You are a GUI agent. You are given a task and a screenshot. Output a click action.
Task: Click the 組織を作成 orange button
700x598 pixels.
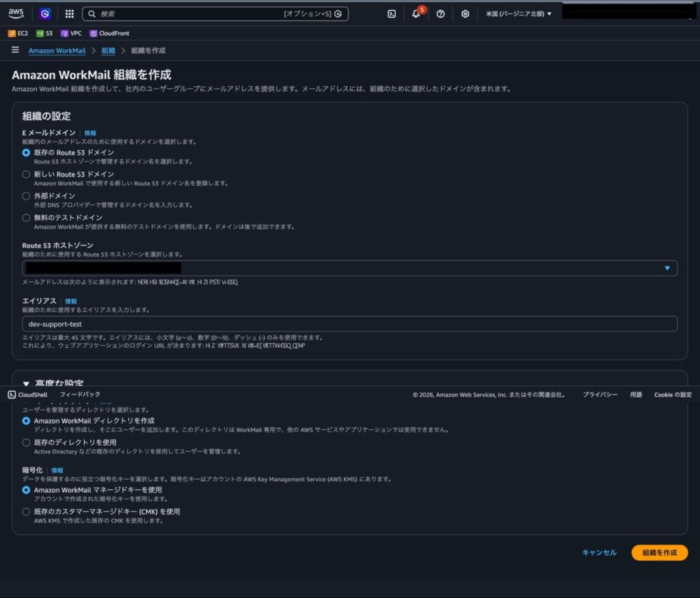pos(659,552)
